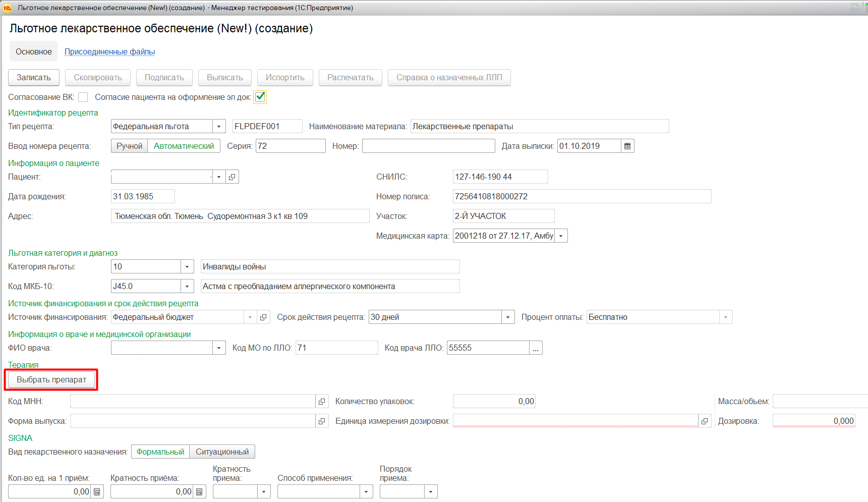The height and width of the screenshot is (502, 868).
Task: Click the Подписать button
Action: click(x=164, y=77)
